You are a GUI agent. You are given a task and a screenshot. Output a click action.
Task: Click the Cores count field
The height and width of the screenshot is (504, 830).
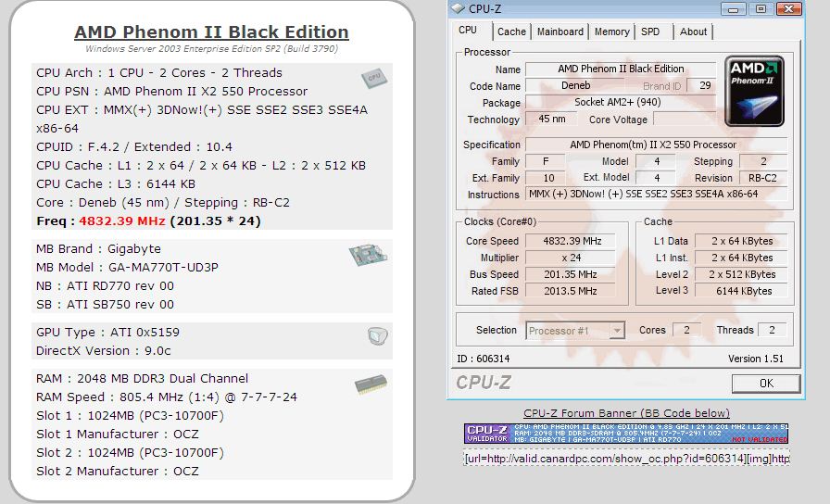point(686,330)
